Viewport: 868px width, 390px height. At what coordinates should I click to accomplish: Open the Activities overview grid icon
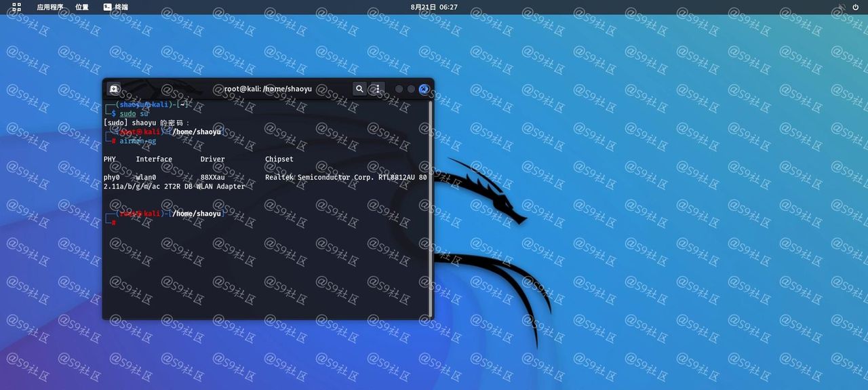click(17, 7)
